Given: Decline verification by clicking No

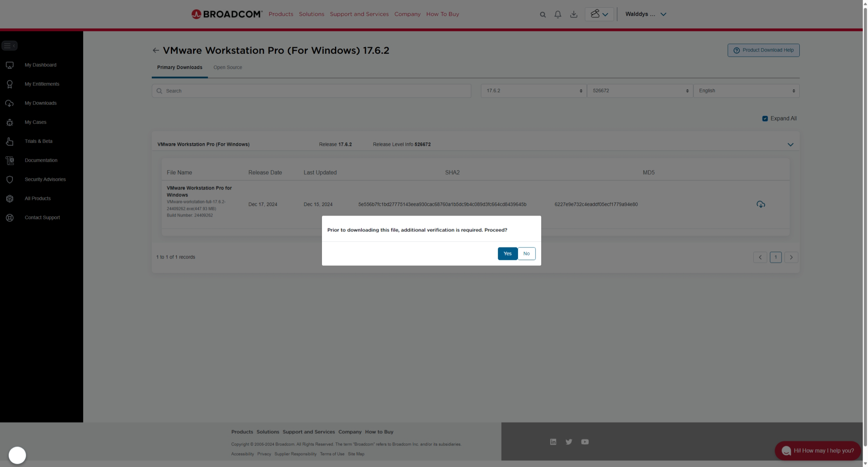Looking at the screenshot, I should coord(526,254).
